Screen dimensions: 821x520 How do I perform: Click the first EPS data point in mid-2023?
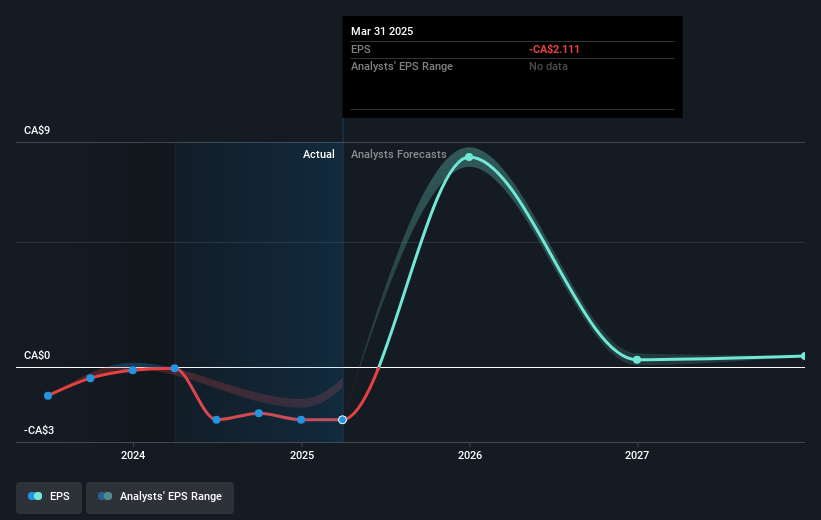pos(48,396)
